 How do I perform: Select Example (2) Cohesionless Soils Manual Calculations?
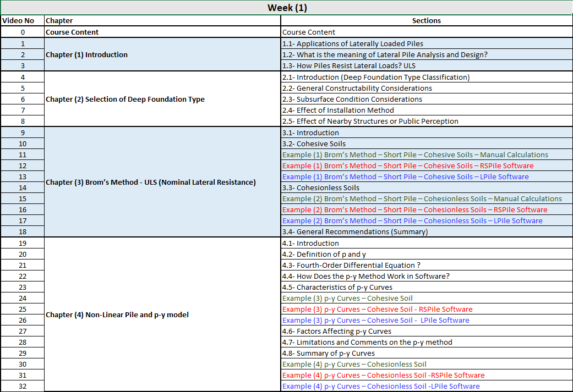[x=422, y=198]
